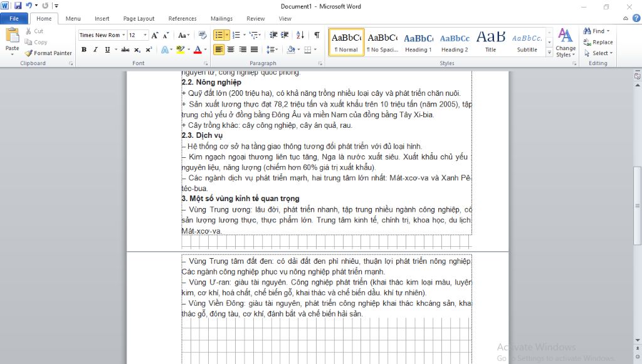
Task: Click Increase Indent icon
Action: coord(285,35)
